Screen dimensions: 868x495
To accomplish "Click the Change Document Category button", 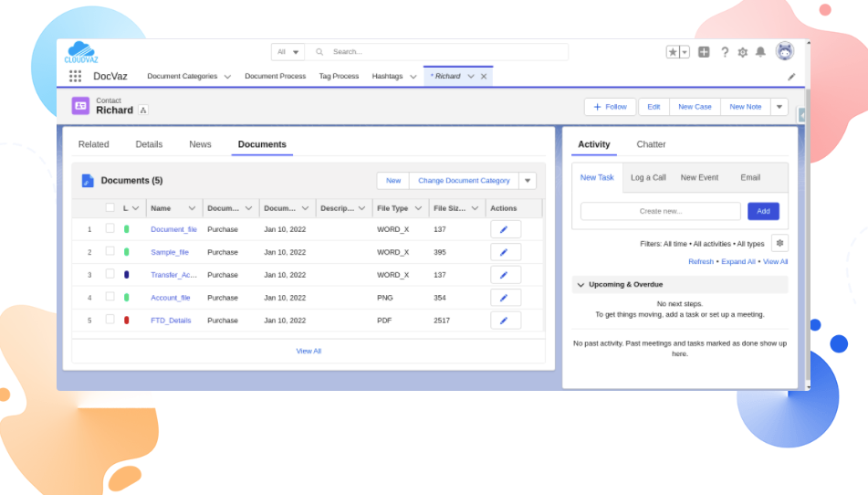I will click(x=464, y=181).
